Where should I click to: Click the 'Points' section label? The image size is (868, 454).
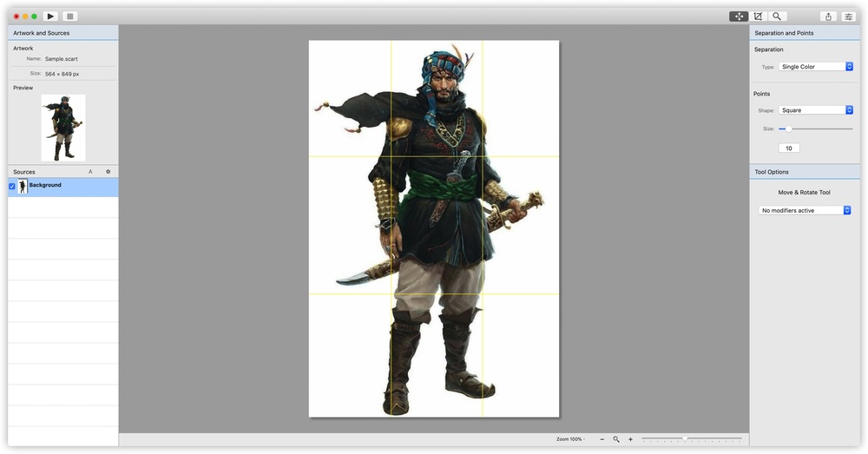point(762,94)
